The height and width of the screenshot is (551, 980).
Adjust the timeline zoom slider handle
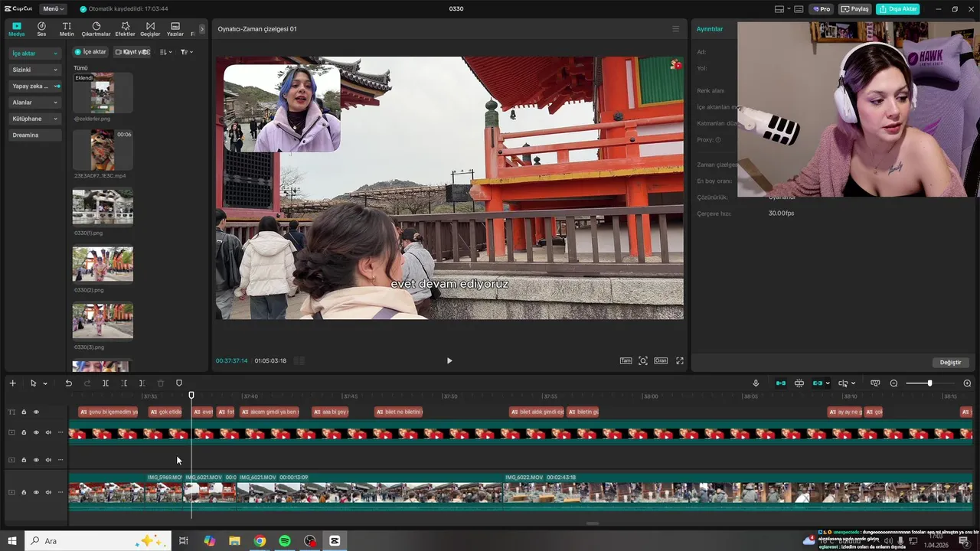[929, 383]
